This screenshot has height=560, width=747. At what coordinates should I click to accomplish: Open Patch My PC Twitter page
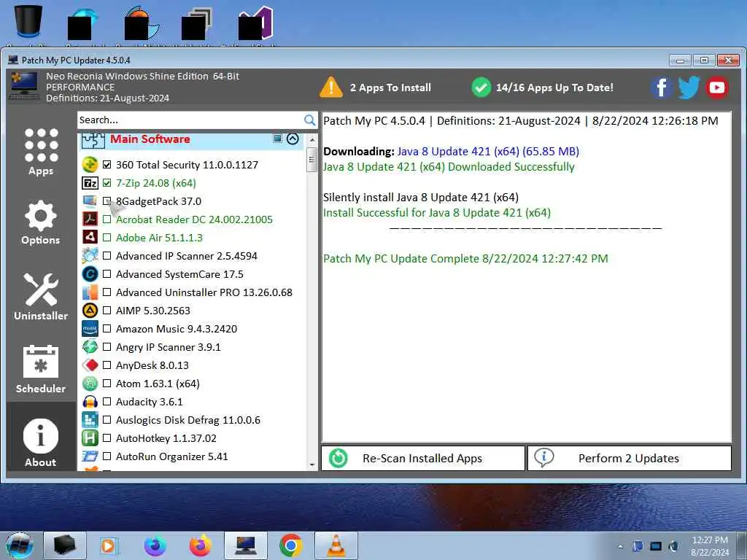click(x=689, y=87)
